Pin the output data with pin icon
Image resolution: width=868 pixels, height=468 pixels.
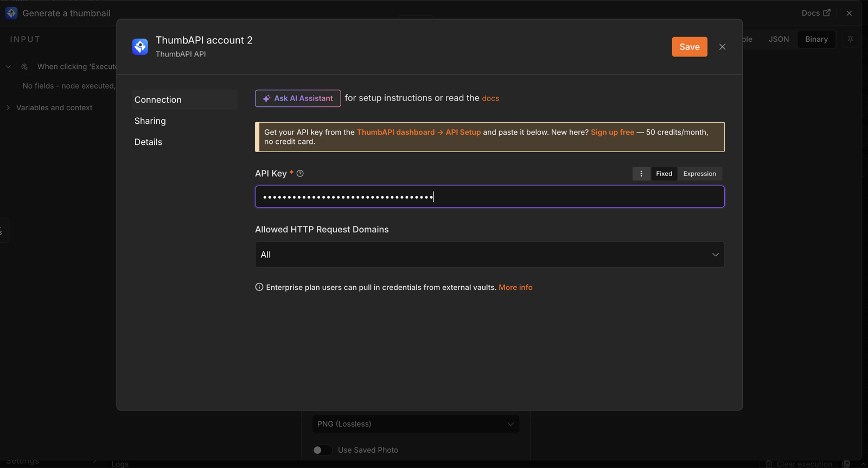[850, 39]
